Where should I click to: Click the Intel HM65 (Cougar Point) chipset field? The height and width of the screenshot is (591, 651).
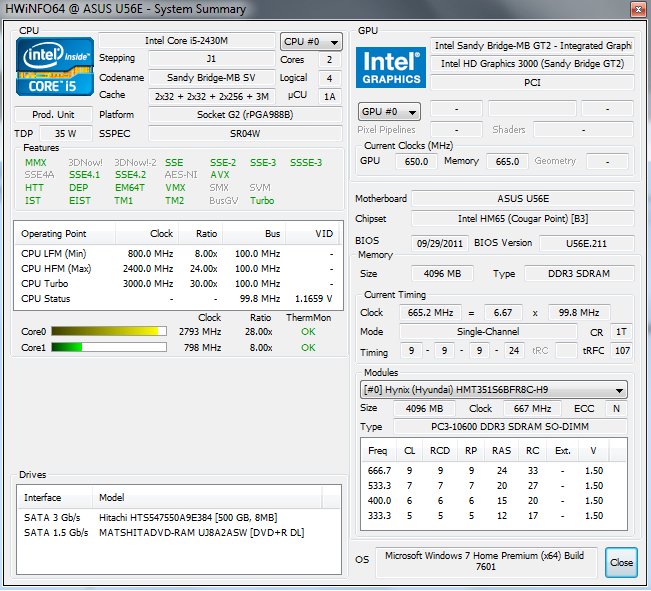coord(523,218)
